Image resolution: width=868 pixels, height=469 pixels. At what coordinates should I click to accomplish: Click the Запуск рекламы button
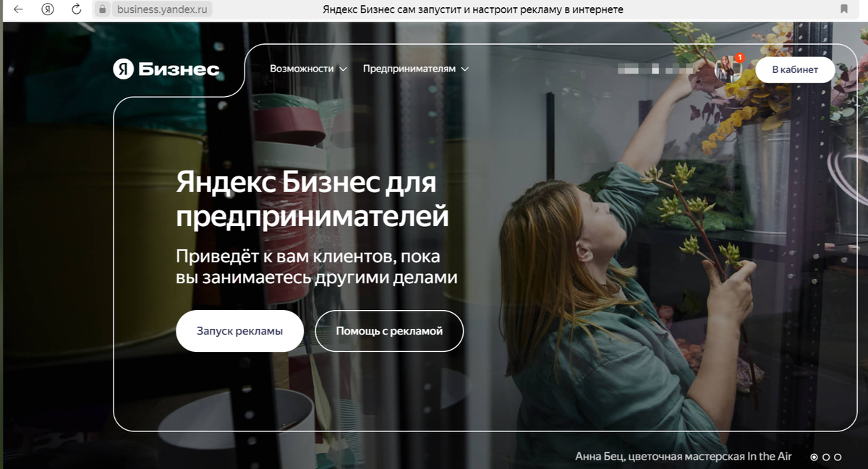click(x=239, y=331)
